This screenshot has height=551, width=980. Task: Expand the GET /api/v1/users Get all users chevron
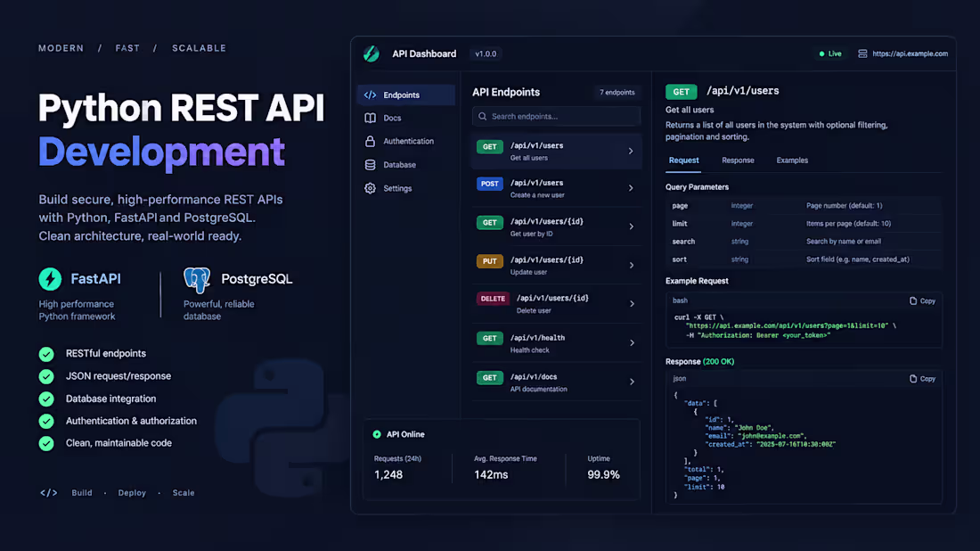pyautogui.click(x=631, y=151)
